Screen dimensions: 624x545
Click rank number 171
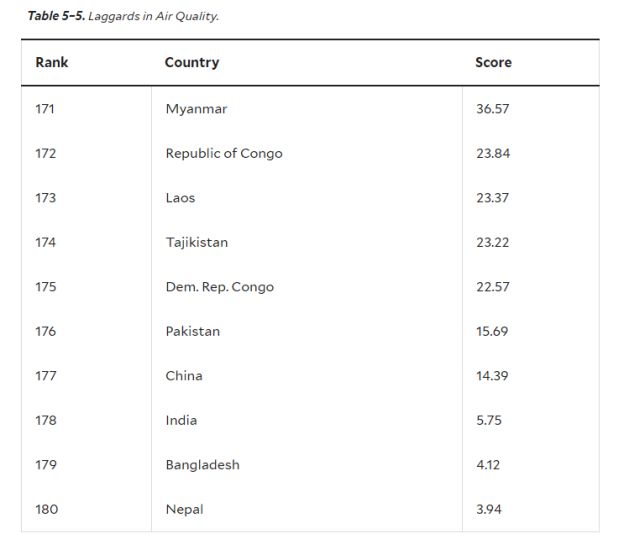pyautogui.click(x=45, y=109)
